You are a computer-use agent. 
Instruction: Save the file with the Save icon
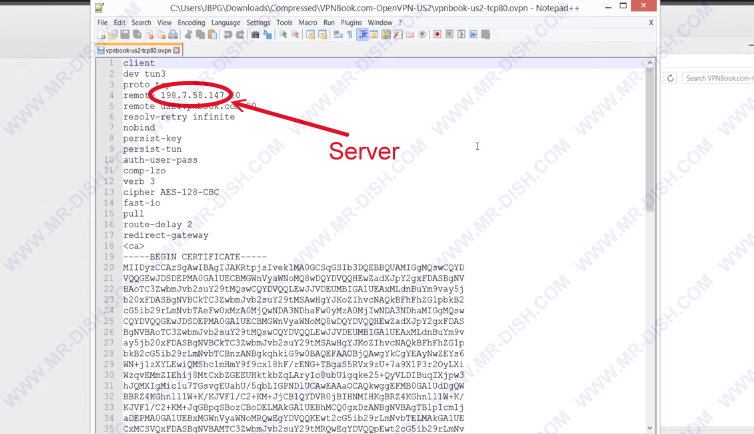125,35
